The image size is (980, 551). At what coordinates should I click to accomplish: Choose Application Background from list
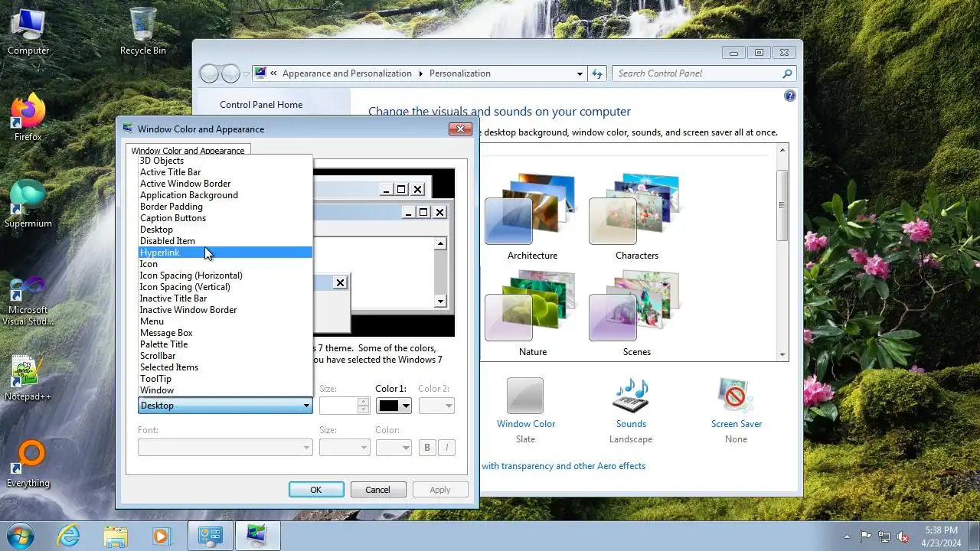click(225, 195)
